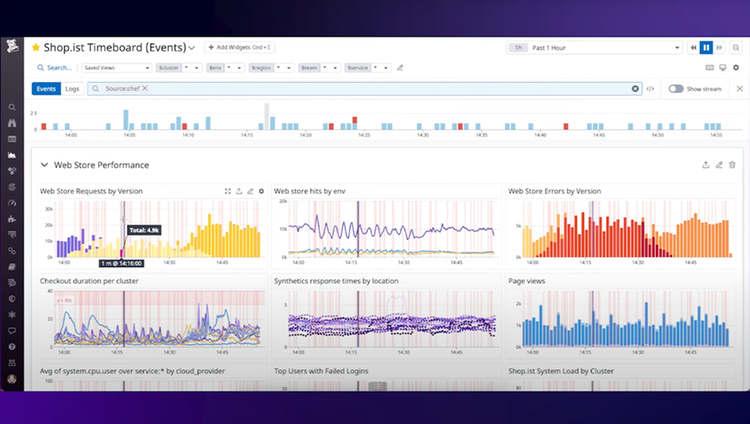The height and width of the screenshot is (424, 750).
Task: Click the Web Store Performance export icon
Action: pos(706,165)
